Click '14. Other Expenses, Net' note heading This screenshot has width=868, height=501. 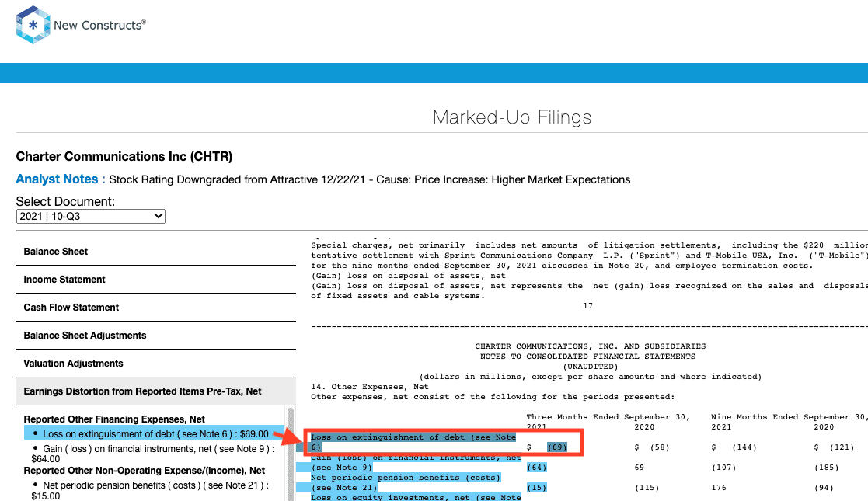coord(370,387)
